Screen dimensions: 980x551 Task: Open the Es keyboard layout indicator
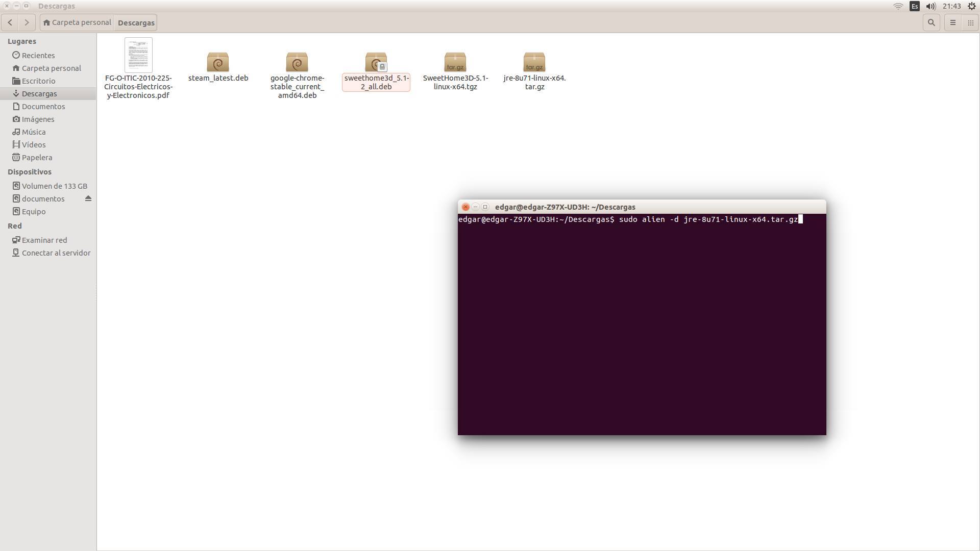pyautogui.click(x=915, y=6)
